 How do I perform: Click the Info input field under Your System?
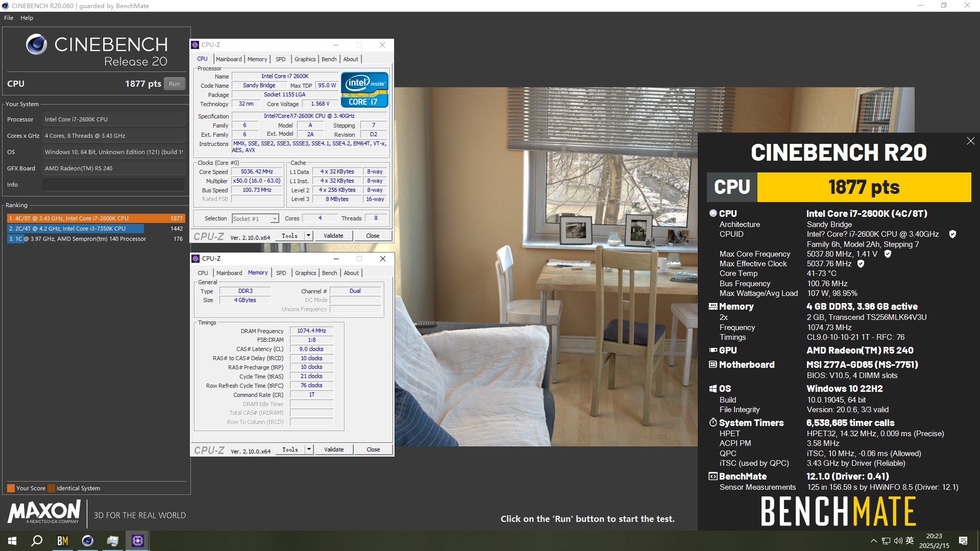coord(114,185)
